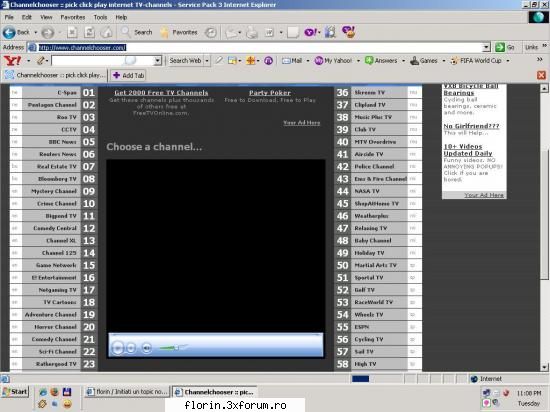Click the stop button in media player
Viewport: 550px width, 412px height.
(131, 348)
